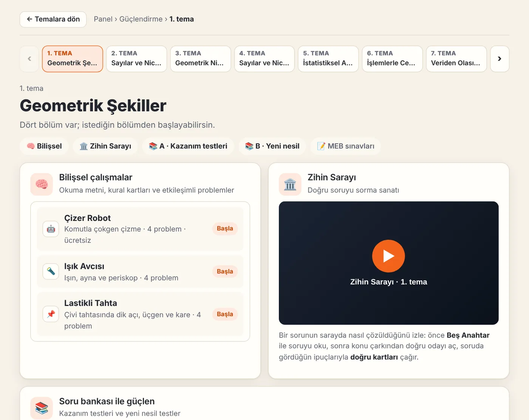Image resolution: width=529 pixels, height=420 pixels.
Task: Click the Bilişsel çalışmalar heading
Action: pyautogui.click(x=96, y=178)
